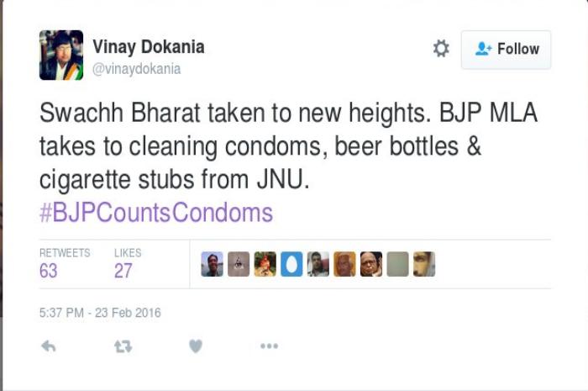This screenshot has width=588, height=391.
Task: Follow Vinay Dokania
Action: (x=506, y=50)
